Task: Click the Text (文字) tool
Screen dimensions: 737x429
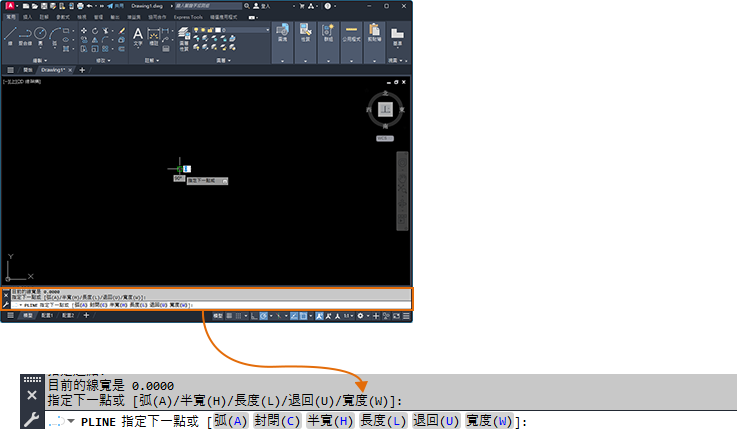Action: 138,36
